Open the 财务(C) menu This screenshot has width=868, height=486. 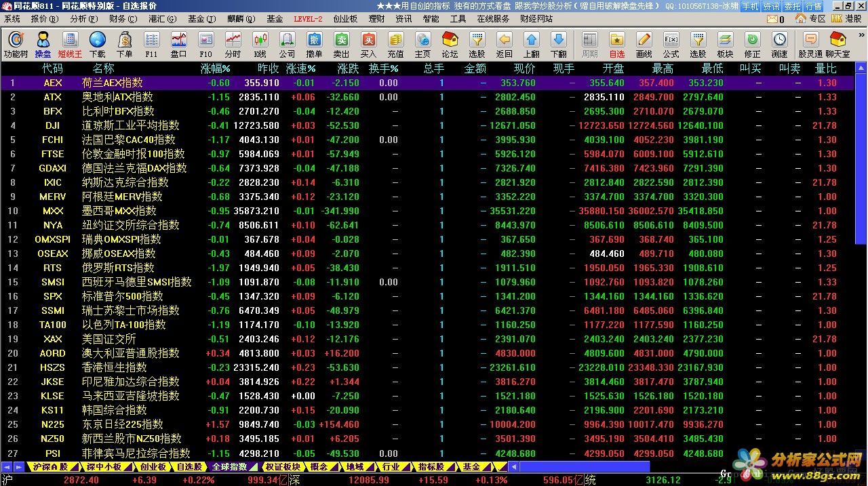pyautogui.click(x=121, y=19)
